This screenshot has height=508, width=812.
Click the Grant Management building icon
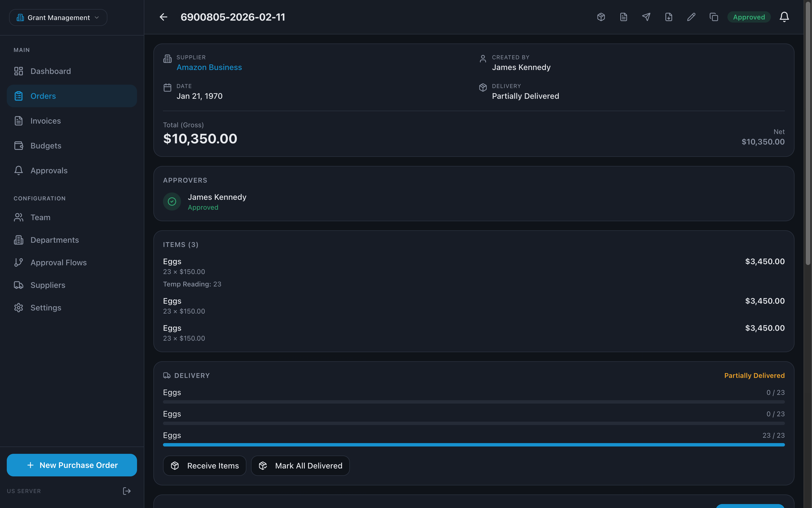[x=20, y=17]
